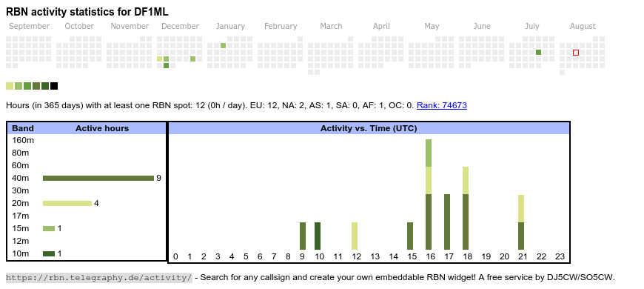644x289 pixels.
Task: Click the "September" month label
Action: coord(29,27)
